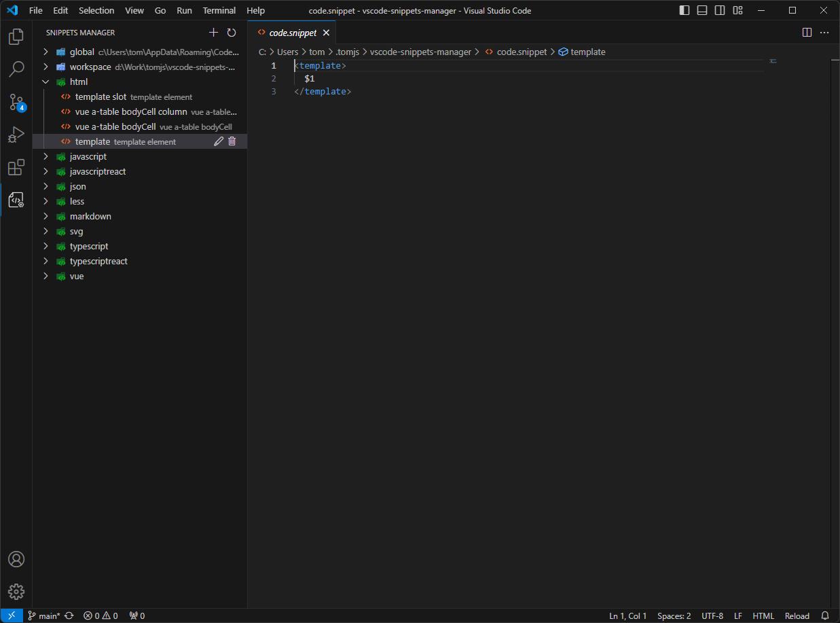Viewport: 840px width, 623px height.
Task: Collapse the html snippets group
Action: click(46, 82)
